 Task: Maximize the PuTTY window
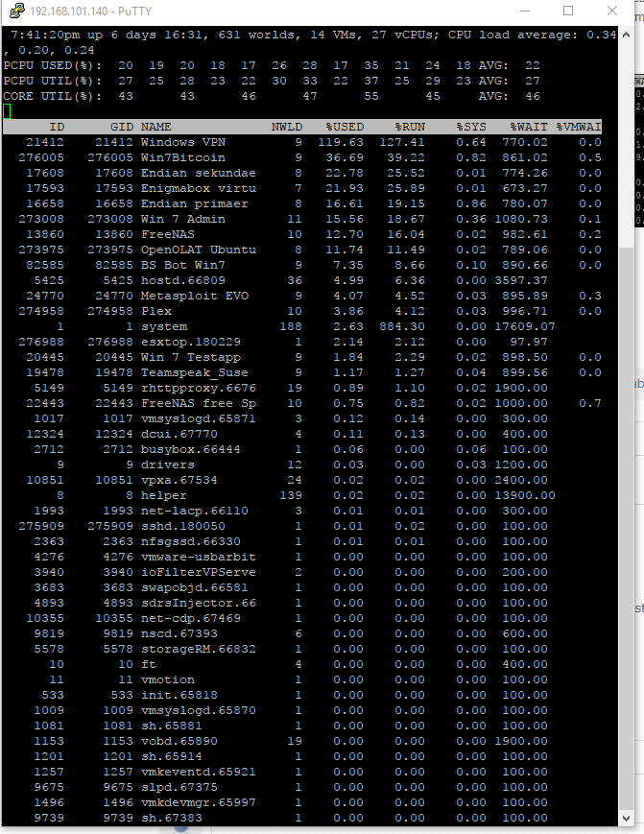(x=568, y=11)
